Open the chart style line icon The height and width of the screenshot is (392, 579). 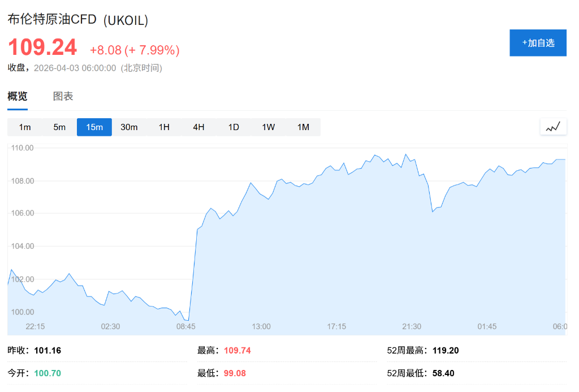tap(553, 126)
